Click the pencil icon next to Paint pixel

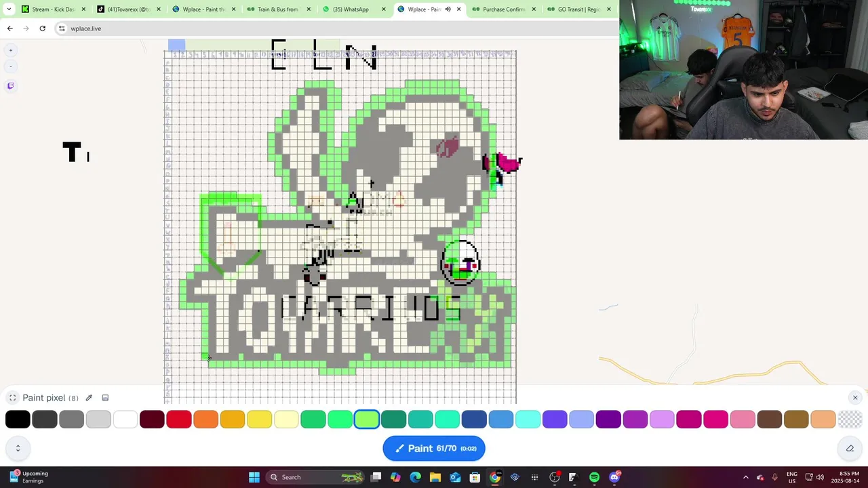(89, 398)
